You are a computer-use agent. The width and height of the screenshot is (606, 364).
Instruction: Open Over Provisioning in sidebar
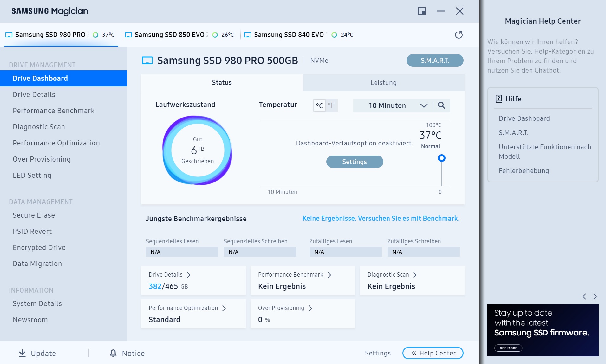click(x=63, y=159)
